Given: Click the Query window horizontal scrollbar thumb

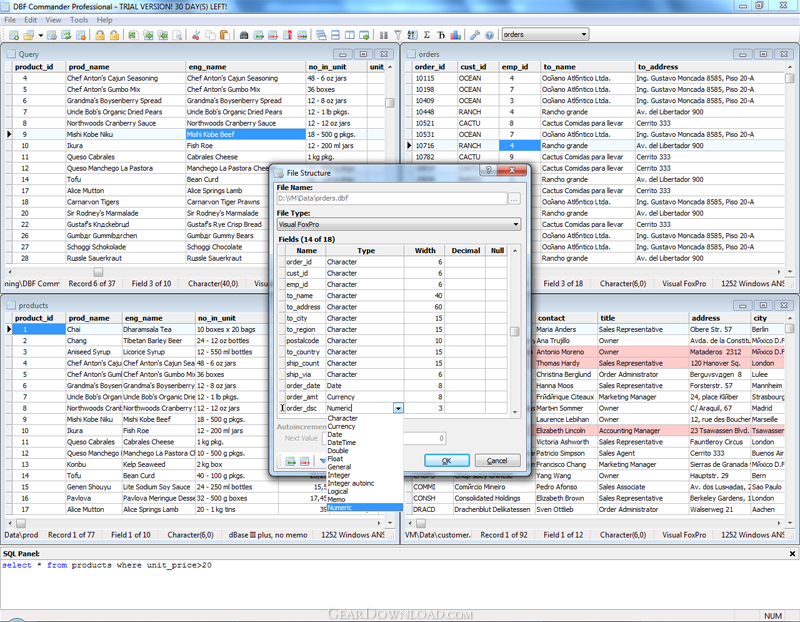Looking at the screenshot, I should pos(98,272).
